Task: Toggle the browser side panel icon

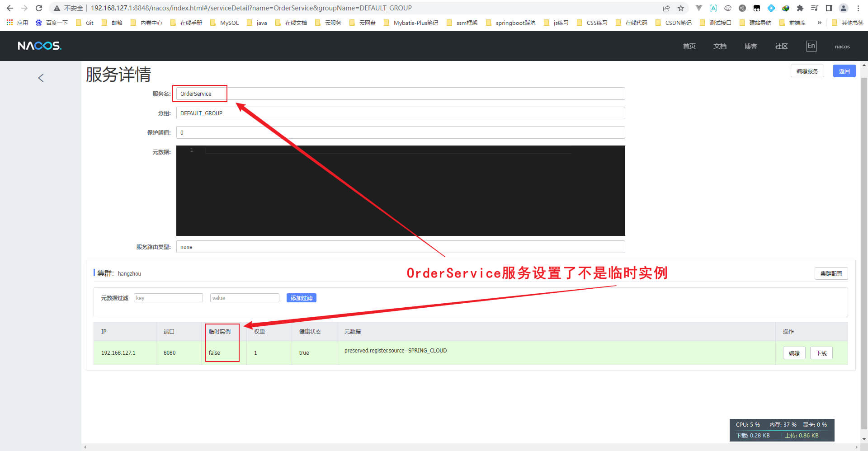Action: pyautogui.click(x=829, y=8)
